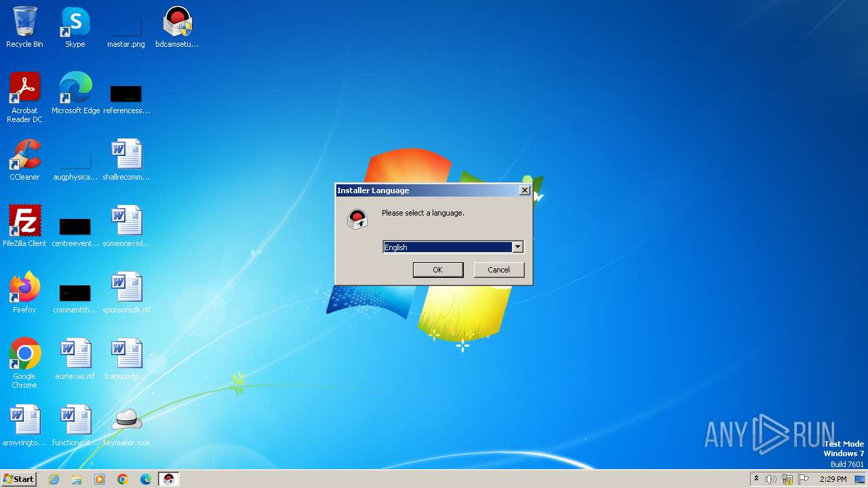The image size is (868, 488).
Task: Open the volume speaker tray icon
Action: (x=771, y=479)
